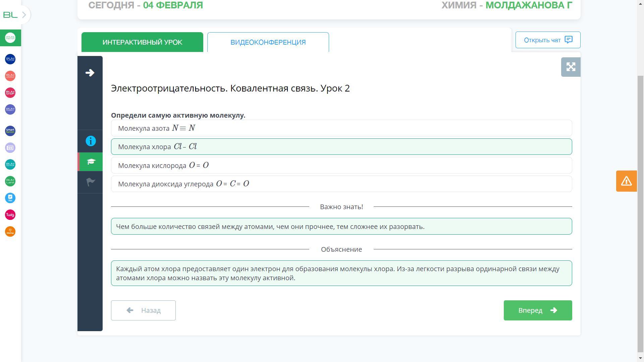Switch to ИНТЕРАКТИВНЫЙ УРОК tab
Viewport: 644px width, 362px height.
142,42
